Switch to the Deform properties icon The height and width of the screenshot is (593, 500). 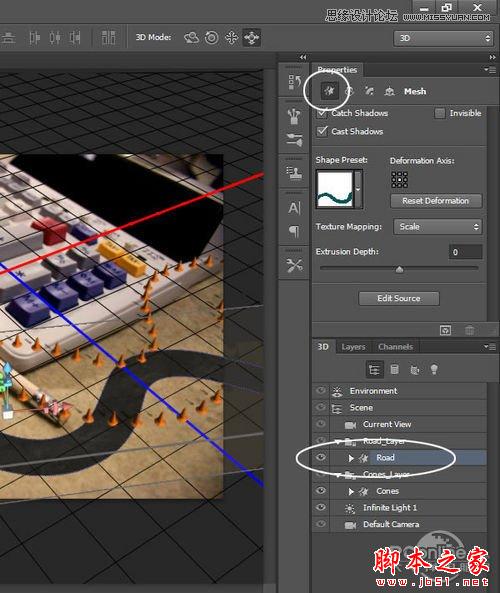point(349,91)
